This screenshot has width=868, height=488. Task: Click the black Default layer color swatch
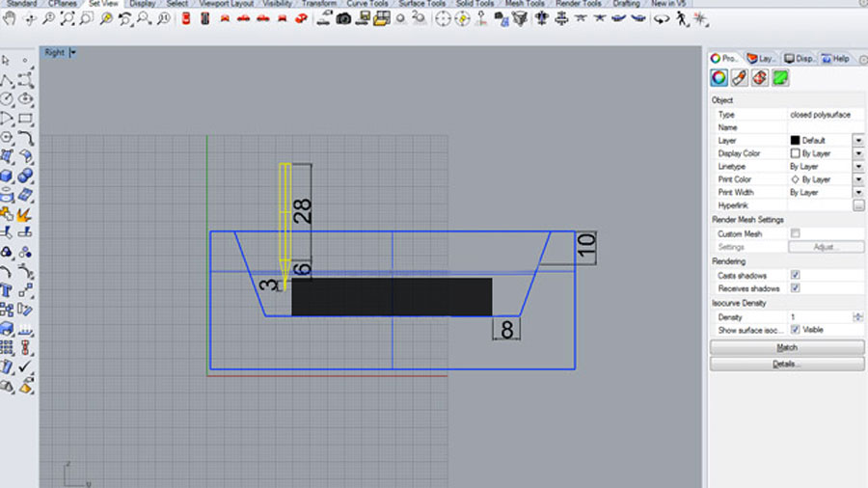[x=795, y=141]
